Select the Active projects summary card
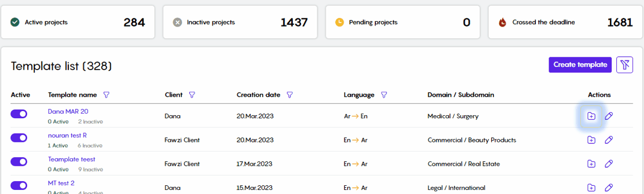The width and height of the screenshot is (644, 194). (77, 22)
